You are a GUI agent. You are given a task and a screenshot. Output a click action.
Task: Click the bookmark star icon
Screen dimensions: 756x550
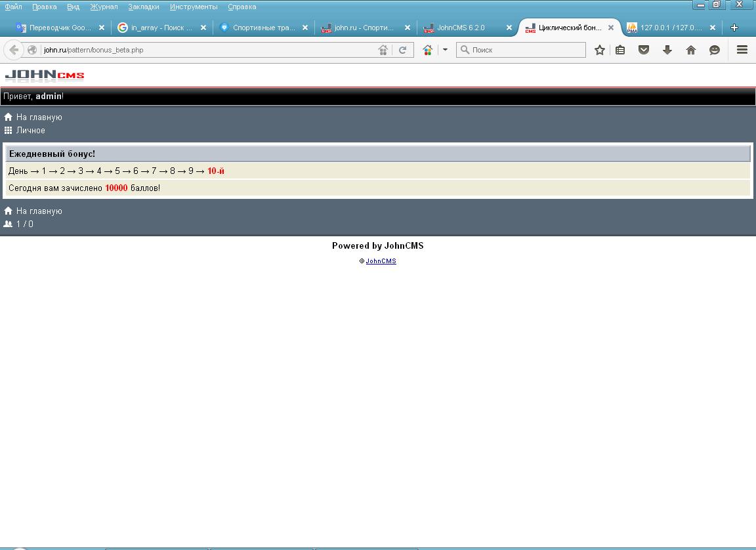pyautogui.click(x=599, y=50)
